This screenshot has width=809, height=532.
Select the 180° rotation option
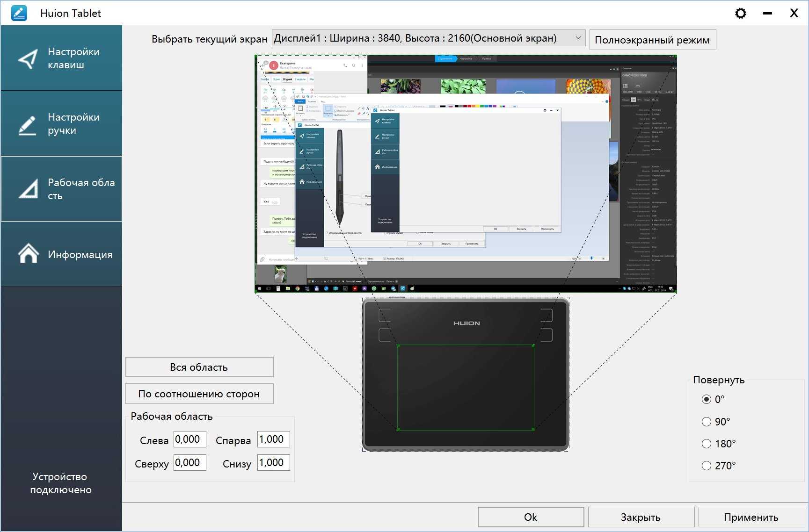(707, 444)
